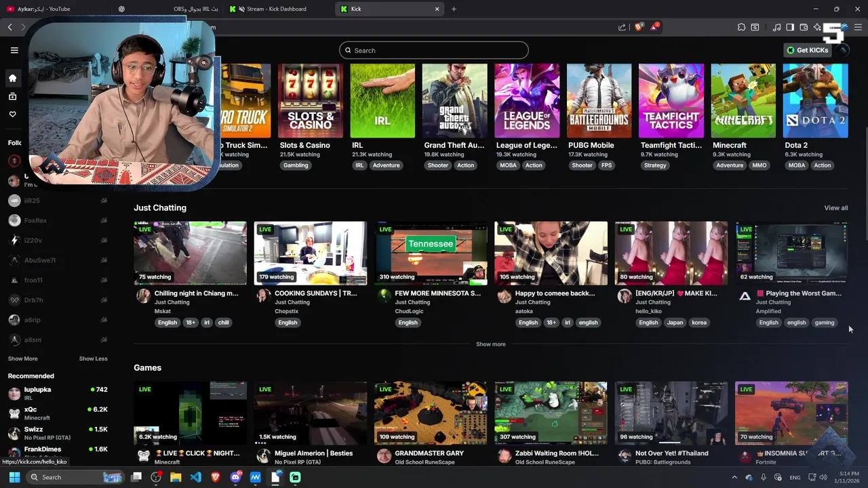Open FEW MORE MINNESOTA stream title
868x488 pixels.
tap(438, 293)
